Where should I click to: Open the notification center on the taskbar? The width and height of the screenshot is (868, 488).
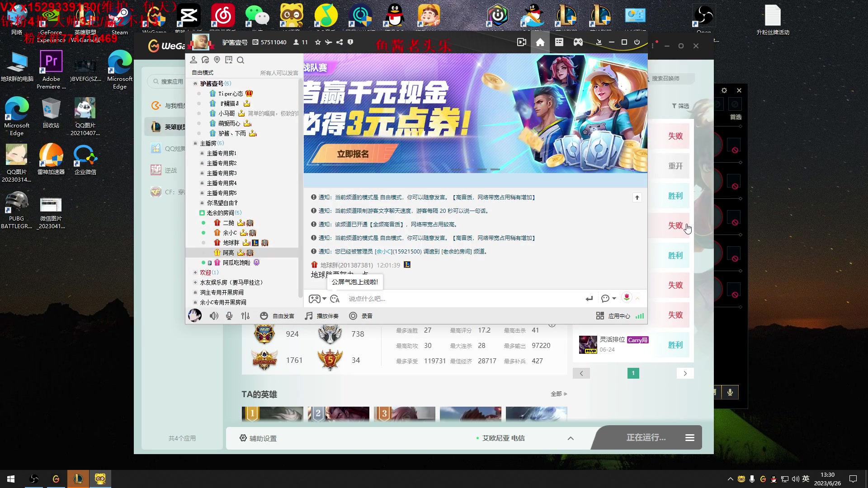(x=853, y=479)
